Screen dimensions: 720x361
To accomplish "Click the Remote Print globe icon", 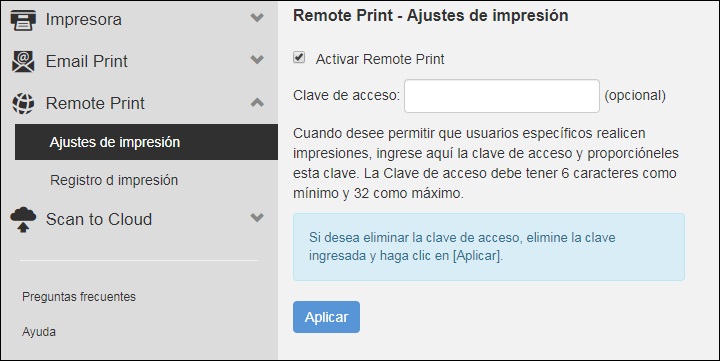I will click(x=23, y=103).
